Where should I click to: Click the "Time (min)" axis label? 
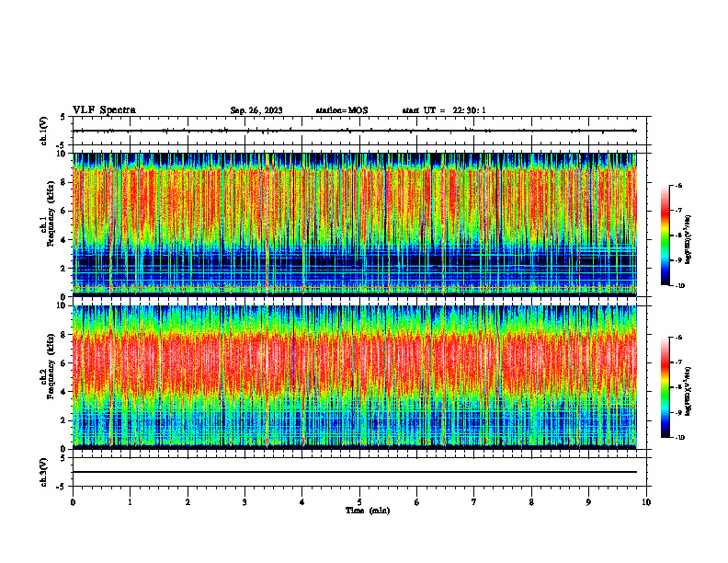point(368,511)
